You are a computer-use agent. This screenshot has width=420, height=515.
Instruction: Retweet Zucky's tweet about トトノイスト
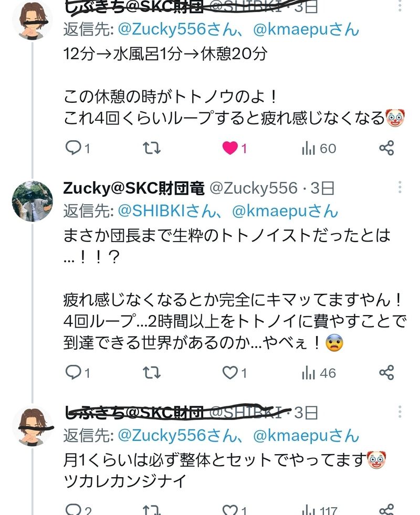(x=152, y=373)
